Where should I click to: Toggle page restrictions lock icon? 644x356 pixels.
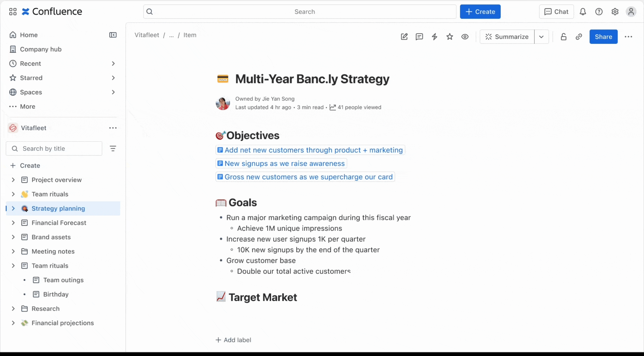pyautogui.click(x=563, y=37)
